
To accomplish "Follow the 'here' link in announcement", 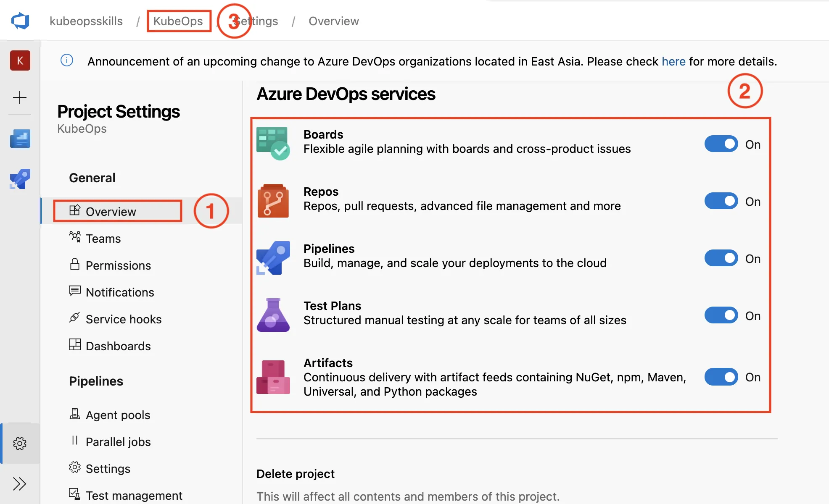I will (x=673, y=61).
